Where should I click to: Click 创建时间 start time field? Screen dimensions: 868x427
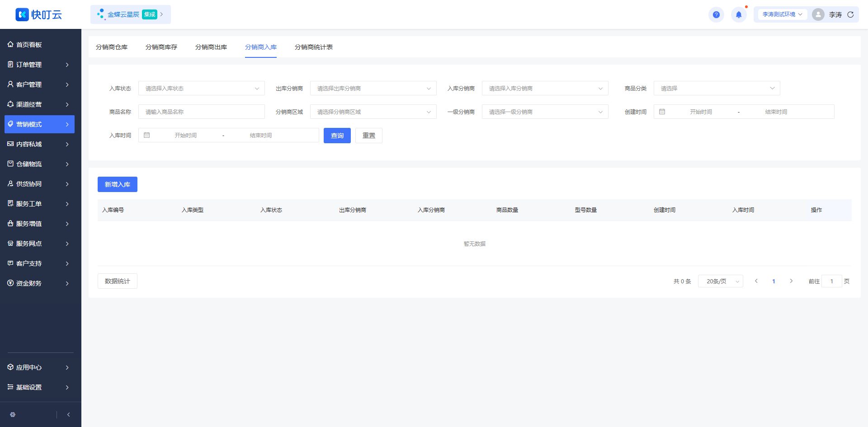(x=701, y=112)
